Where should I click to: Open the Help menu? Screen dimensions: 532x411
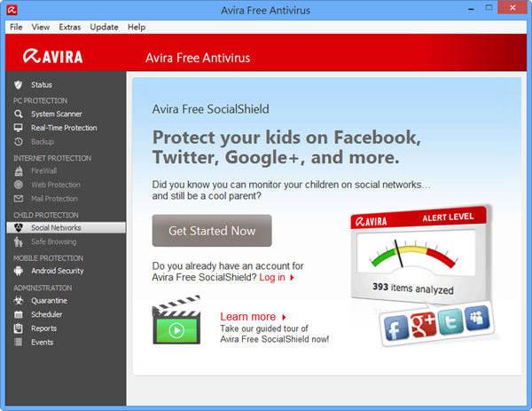coord(137,27)
